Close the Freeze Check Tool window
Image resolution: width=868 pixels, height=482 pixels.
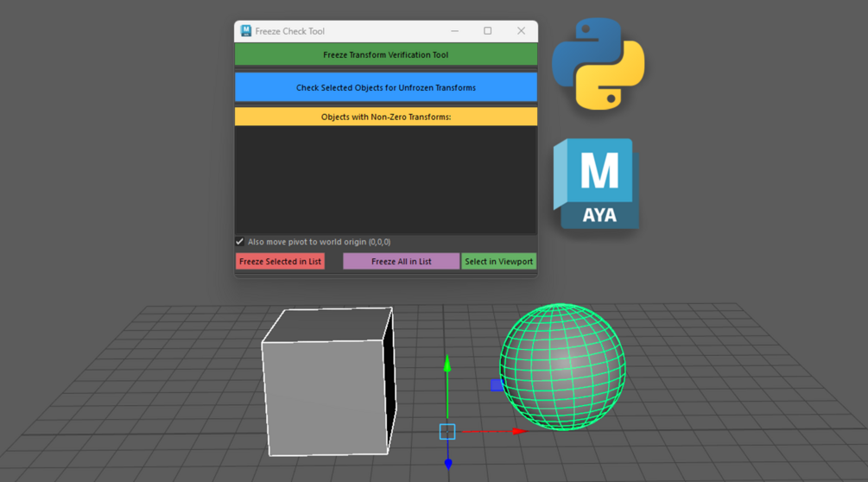click(521, 31)
